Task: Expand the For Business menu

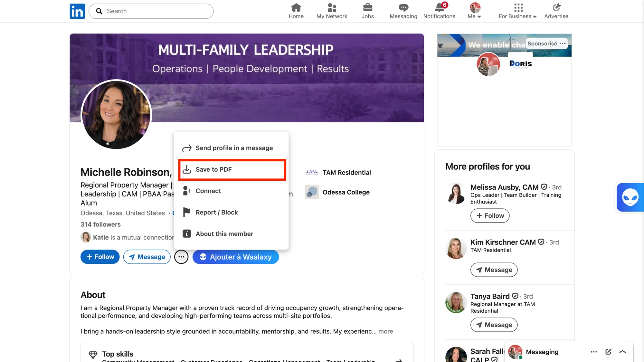Action: pyautogui.click(x=517, y=11)
